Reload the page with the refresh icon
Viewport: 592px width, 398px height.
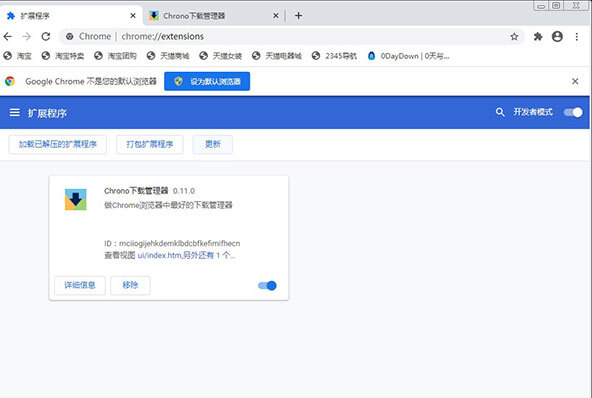point(46,37)
